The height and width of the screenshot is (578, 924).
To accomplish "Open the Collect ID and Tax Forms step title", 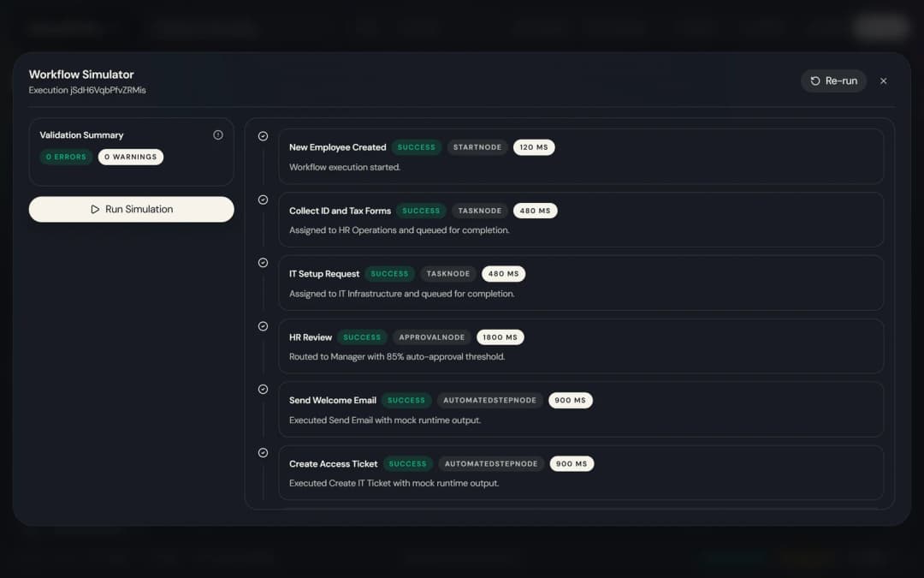I will (340, 211).
